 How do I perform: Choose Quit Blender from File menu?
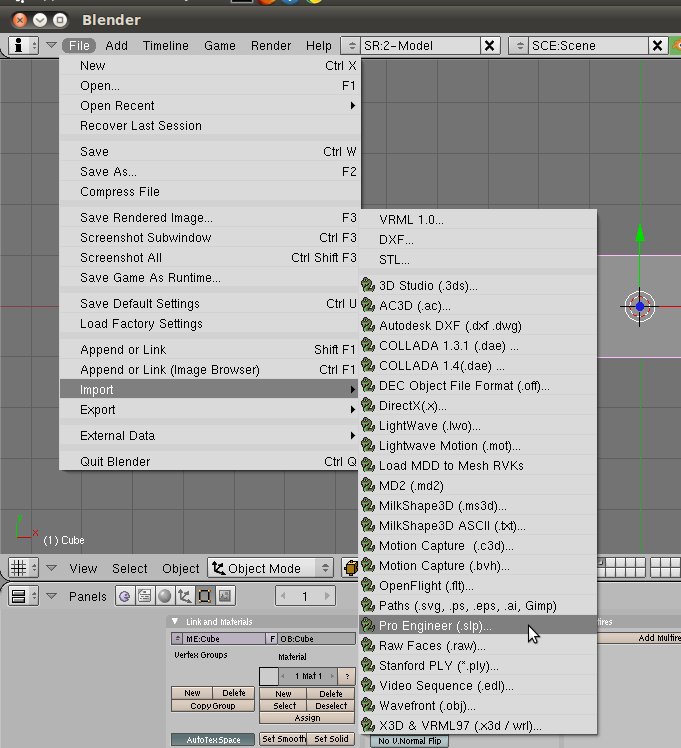point(210,461)
